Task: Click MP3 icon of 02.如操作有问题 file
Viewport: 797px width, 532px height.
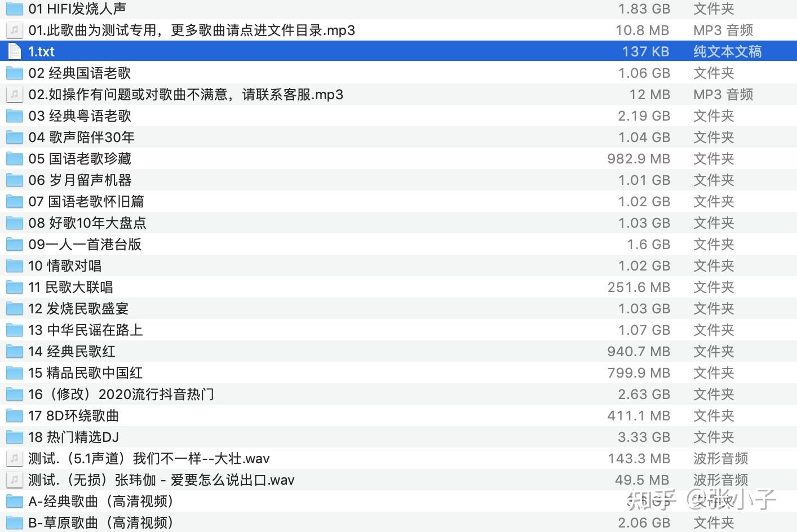Action: (14, 95)
